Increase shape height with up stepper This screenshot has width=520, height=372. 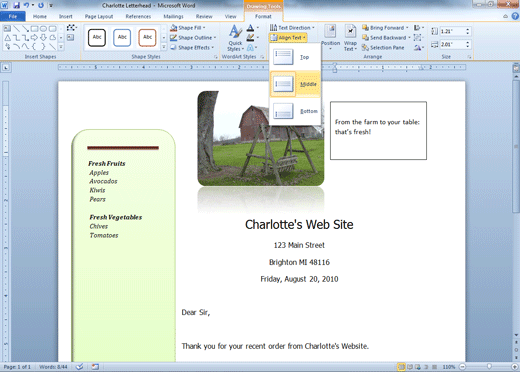(x=468, y=29)
